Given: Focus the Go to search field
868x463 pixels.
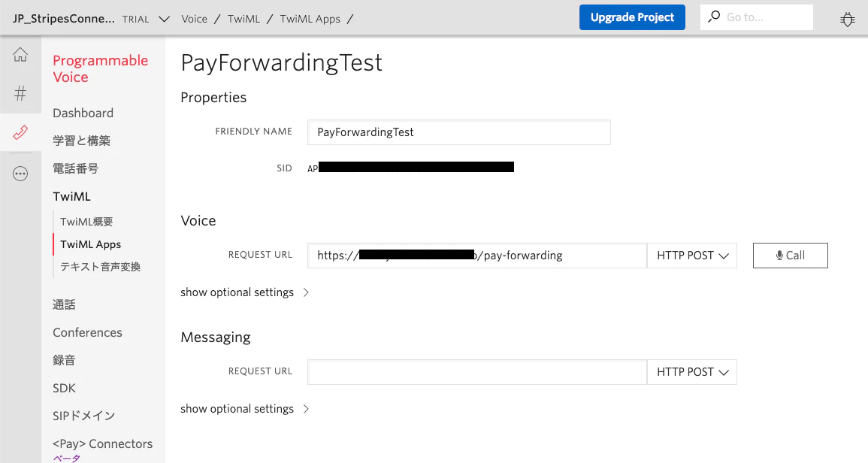Looking at the screenshot, I should coord(757,17).
